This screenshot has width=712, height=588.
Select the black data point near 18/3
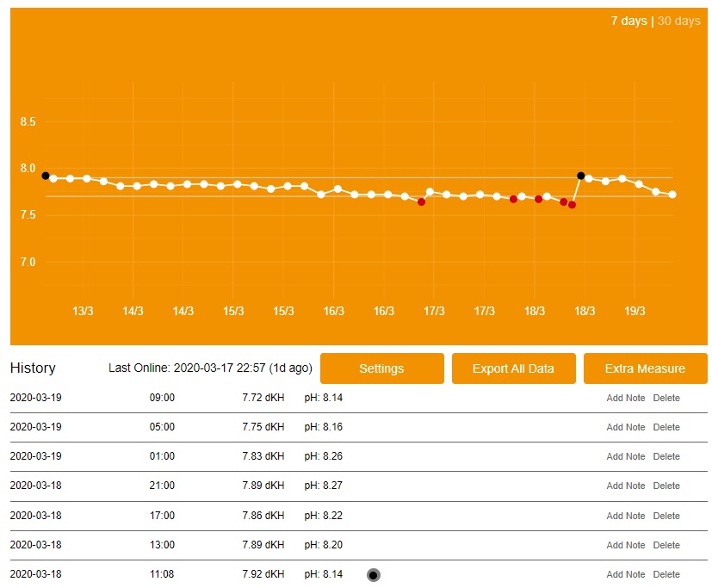coord(581,176)
